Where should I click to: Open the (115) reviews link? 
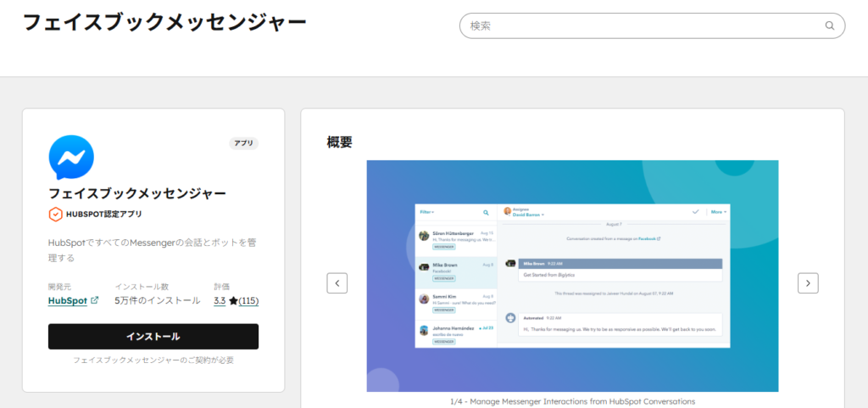(x=248, y=300)
